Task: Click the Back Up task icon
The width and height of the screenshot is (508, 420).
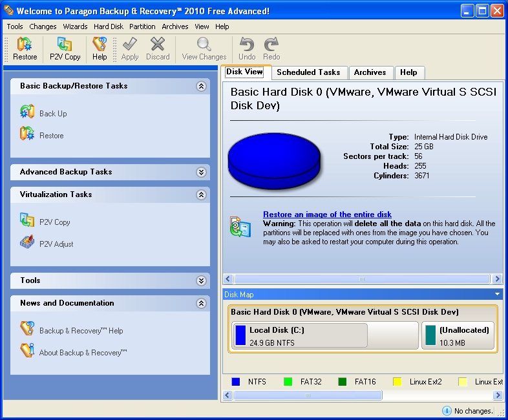Action: tap(27, 112)
